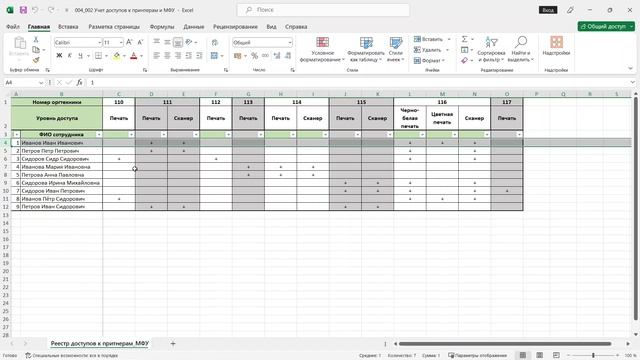
Task: Open the Файл tab
Action: [13, 27]
